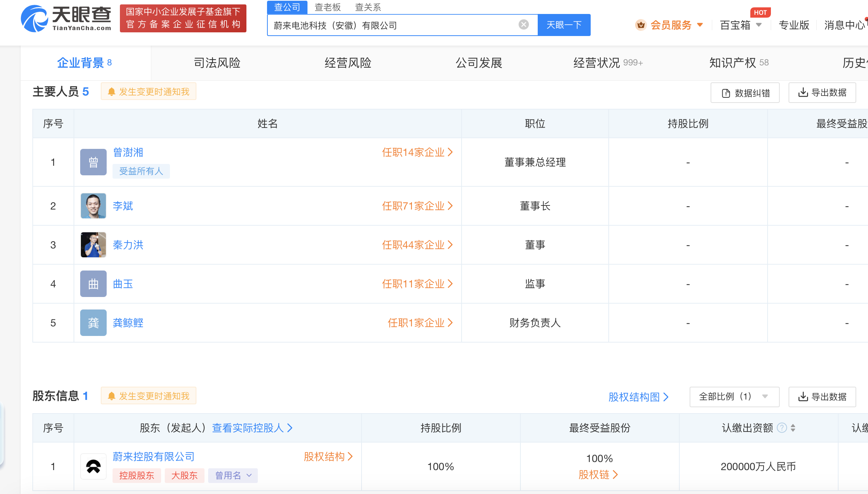Open 百宝箱 dropdown
Image resolution: width=868 pixels, height=494 pixels.
coord(741,25)
